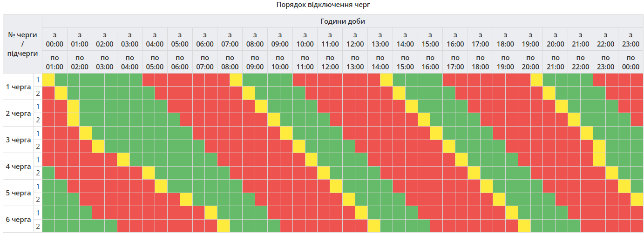Open subqueue 2 link of 5 черга
The height and width of the screenshot is (234, 644).
(x=38, y=200)
